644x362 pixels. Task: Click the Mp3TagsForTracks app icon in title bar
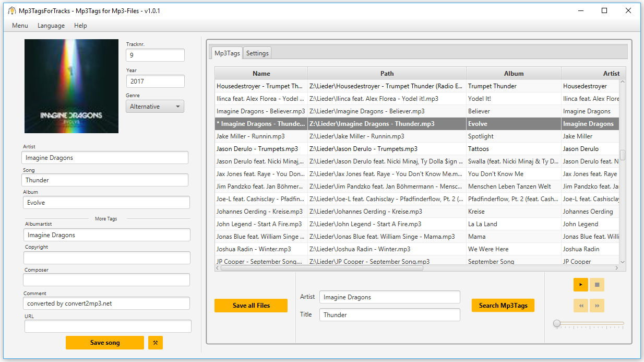pyautogui.click(x=11, y=10)
